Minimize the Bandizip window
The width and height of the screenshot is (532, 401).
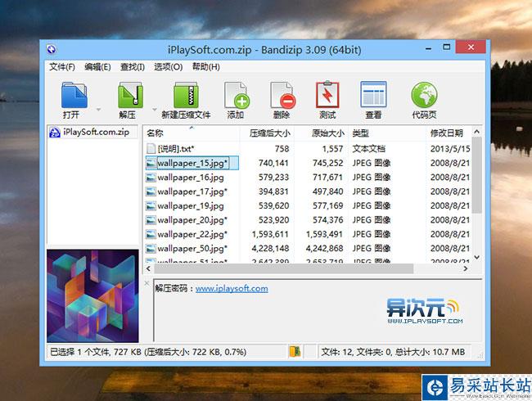(429, 48)
